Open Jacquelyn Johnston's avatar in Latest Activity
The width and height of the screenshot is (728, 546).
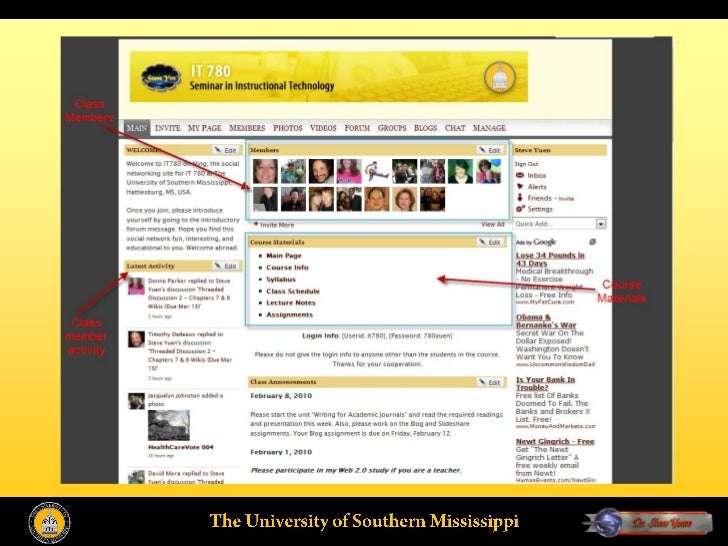pos(136,401)
